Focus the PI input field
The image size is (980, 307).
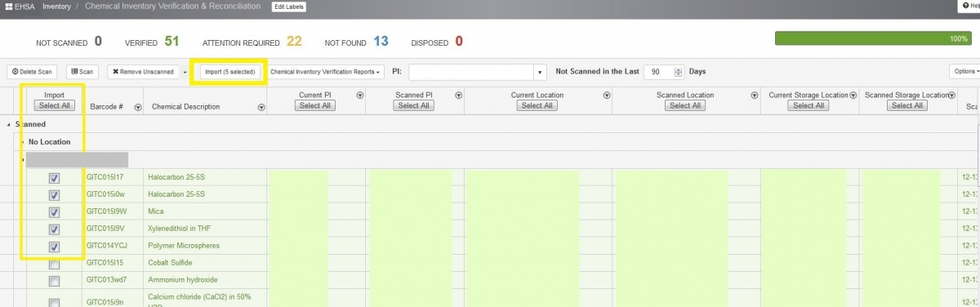470,72
